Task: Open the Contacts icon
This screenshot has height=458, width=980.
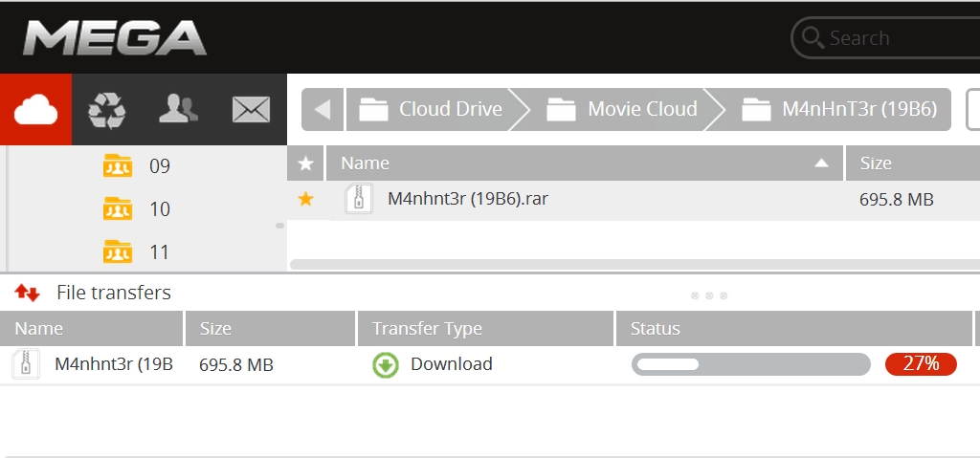Action: click(178, 109)
